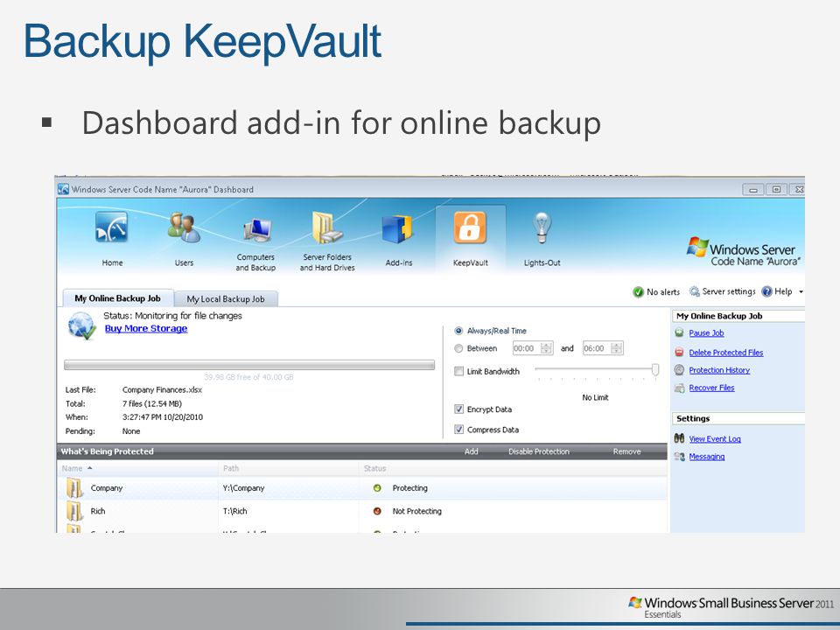Screen dimensions: 840x630
Task: Click the red Not Protecting status indicator
Action: point(377,511)
